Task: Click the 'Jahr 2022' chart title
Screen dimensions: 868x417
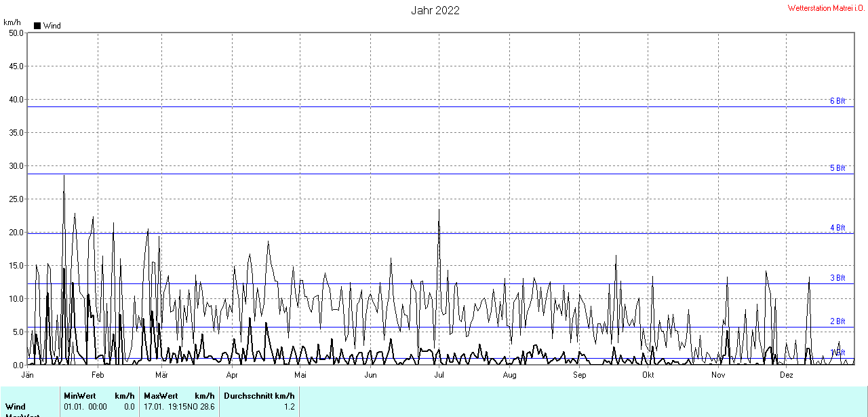Action: pyautogui.click(x=435, y=10)
